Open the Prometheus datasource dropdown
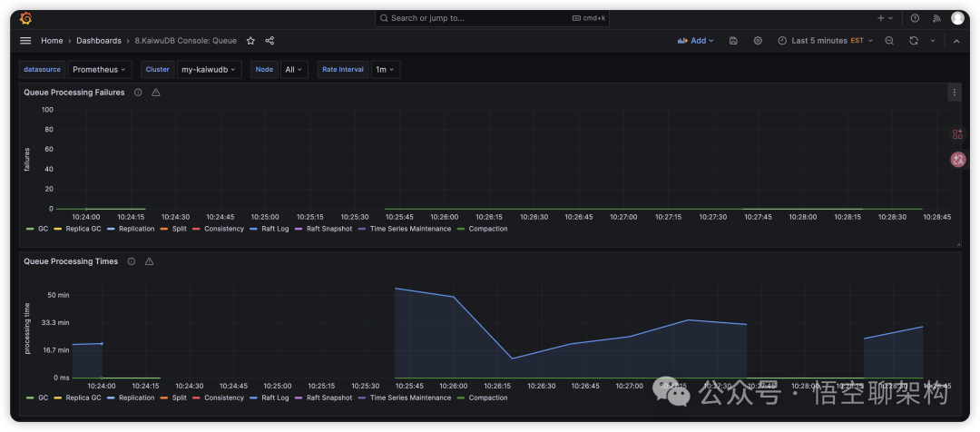The width and height of the screenshot is (980, 432). [100, 70]
